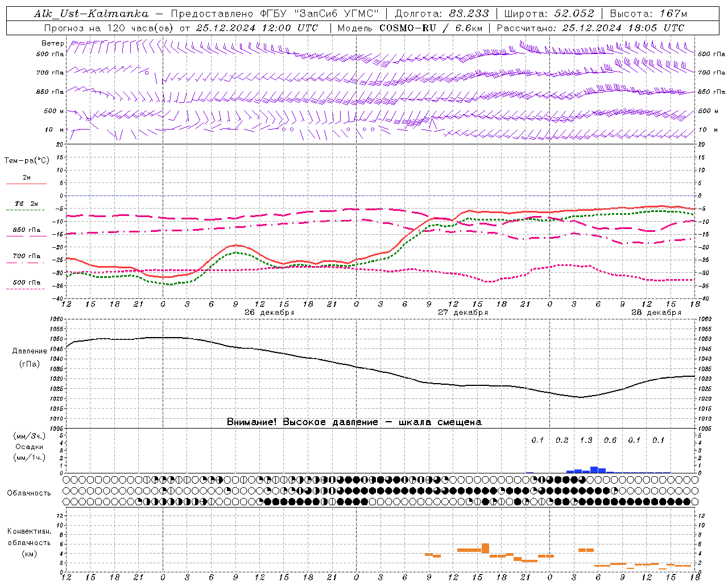Click the Ветер wind panel label
The image size is (728, 582).
pyautogui.click(x=53, y=43)
